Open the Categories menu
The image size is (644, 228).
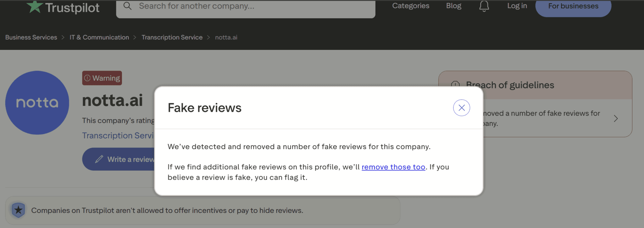click(x=410, y=6)
